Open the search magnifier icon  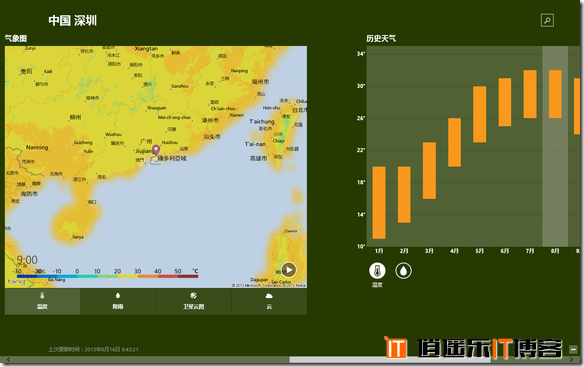547,20
